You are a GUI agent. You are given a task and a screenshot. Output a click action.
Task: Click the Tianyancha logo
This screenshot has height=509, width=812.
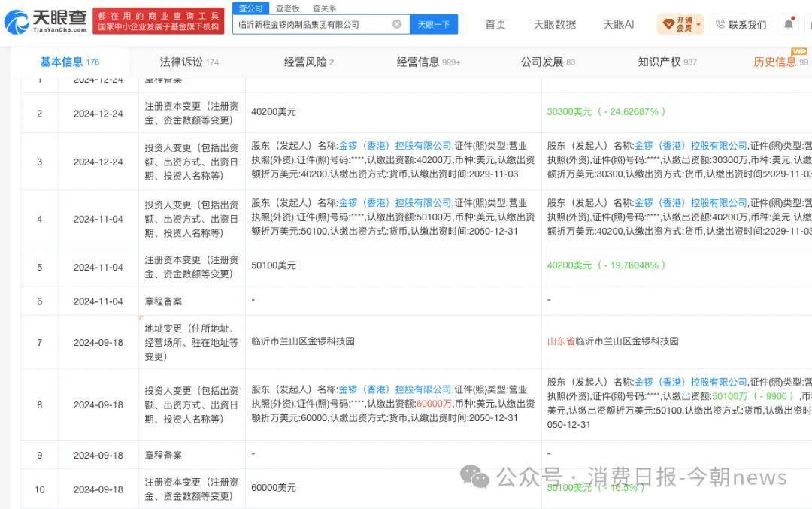(x=45, y=21)
